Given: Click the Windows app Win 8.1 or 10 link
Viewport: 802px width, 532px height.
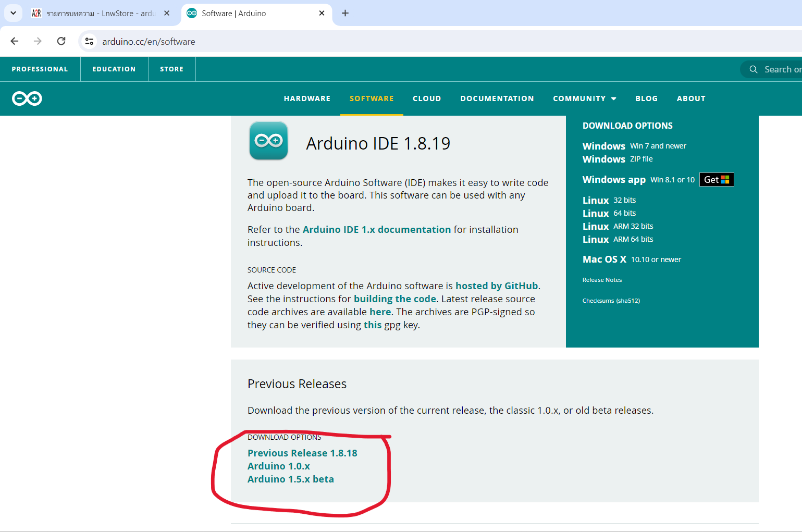Looking at the screenshot, I should point(638,179).
